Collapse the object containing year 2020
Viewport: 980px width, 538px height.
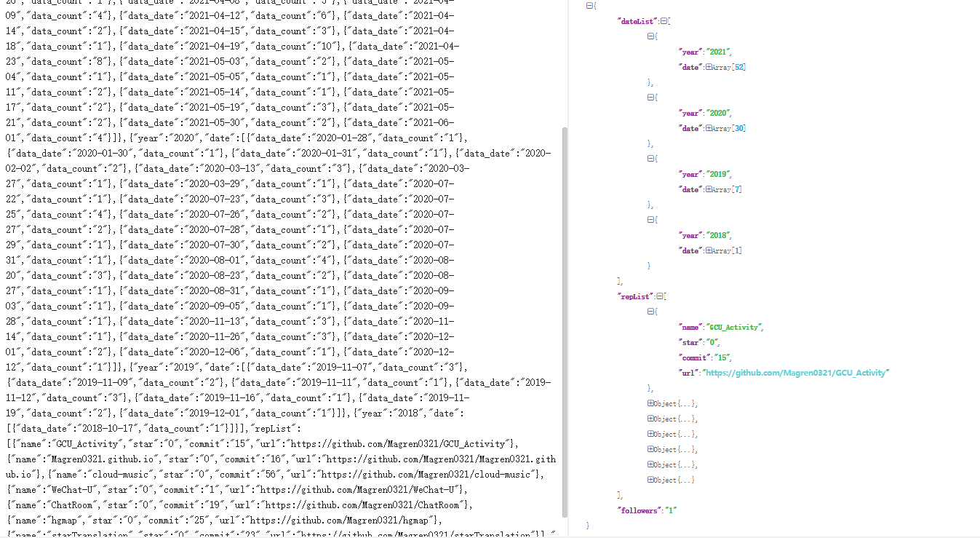(650, 98)
